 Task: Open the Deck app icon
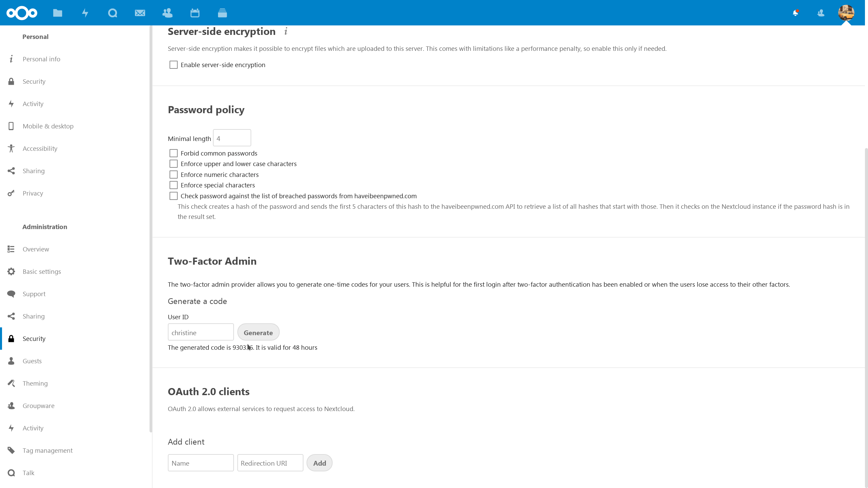[x=222, y=13]
